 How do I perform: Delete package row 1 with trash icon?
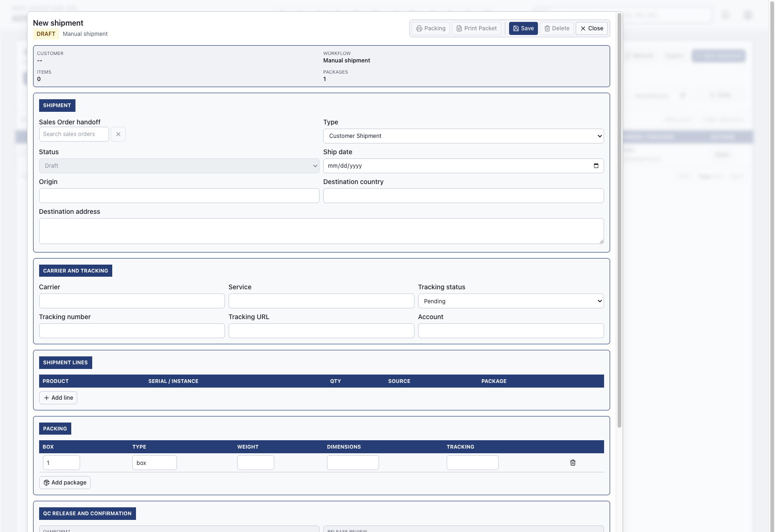pyautogui.click(x=573, y=463)
